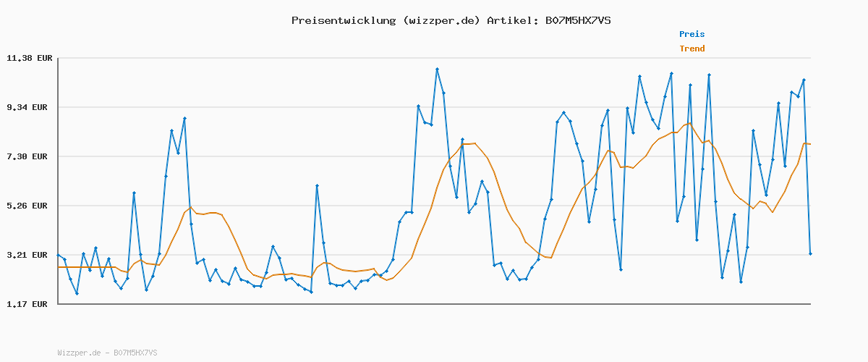This screenshot has width=868, height=362.
Task: Click the highest peak of the blue price line
Action: click(437, 70)
